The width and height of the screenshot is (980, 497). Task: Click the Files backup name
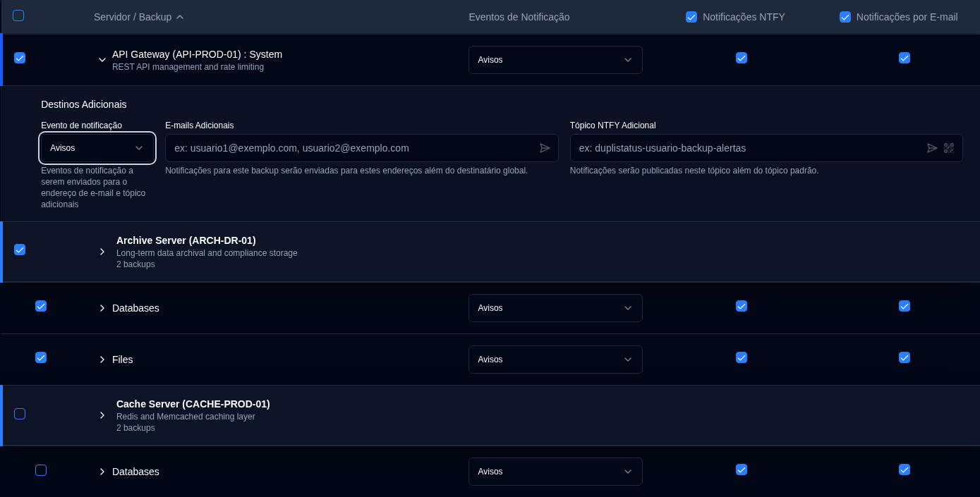coord(123,360)
